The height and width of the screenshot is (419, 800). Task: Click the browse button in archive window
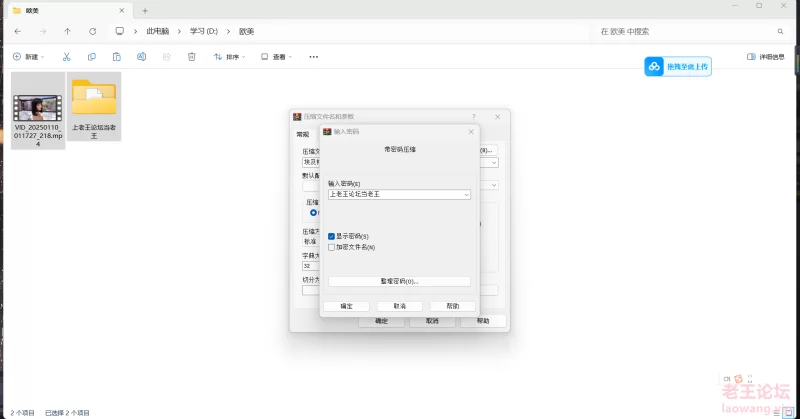click(x=489, y=150)
